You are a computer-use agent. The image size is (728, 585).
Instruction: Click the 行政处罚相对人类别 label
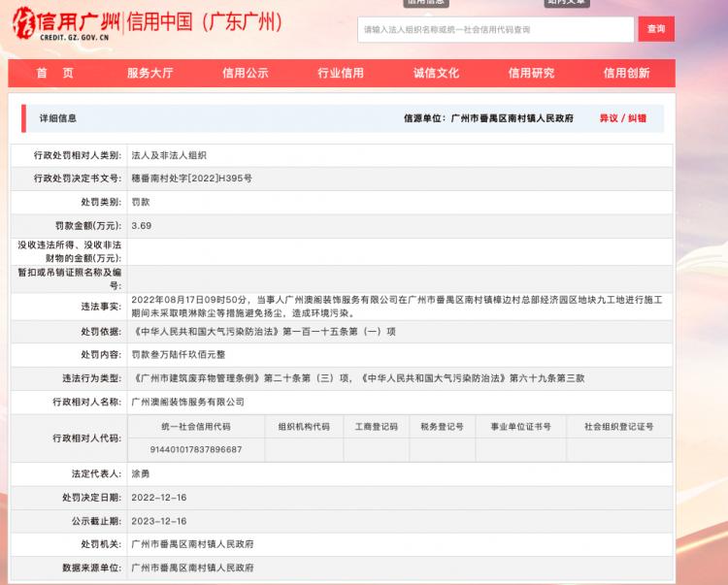[x=78, y=155]
